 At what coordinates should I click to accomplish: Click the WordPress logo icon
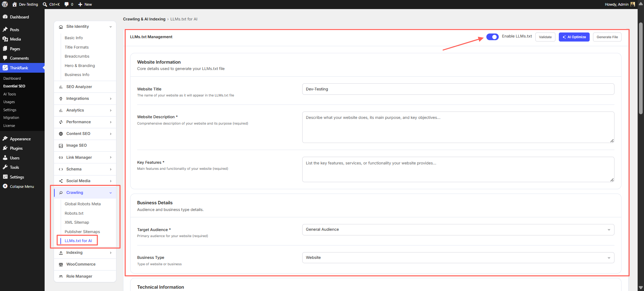pyautogui.click(x=5, y=4)
